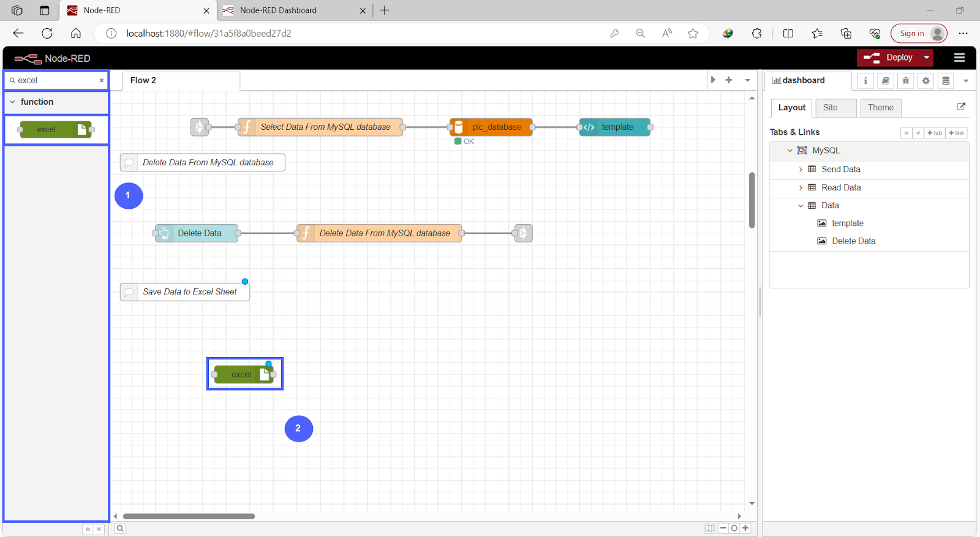Open the Node-RED main hamburger menu
Image resolution: width=980 pixels, height=537 pixels.
(x=959, y=58)
